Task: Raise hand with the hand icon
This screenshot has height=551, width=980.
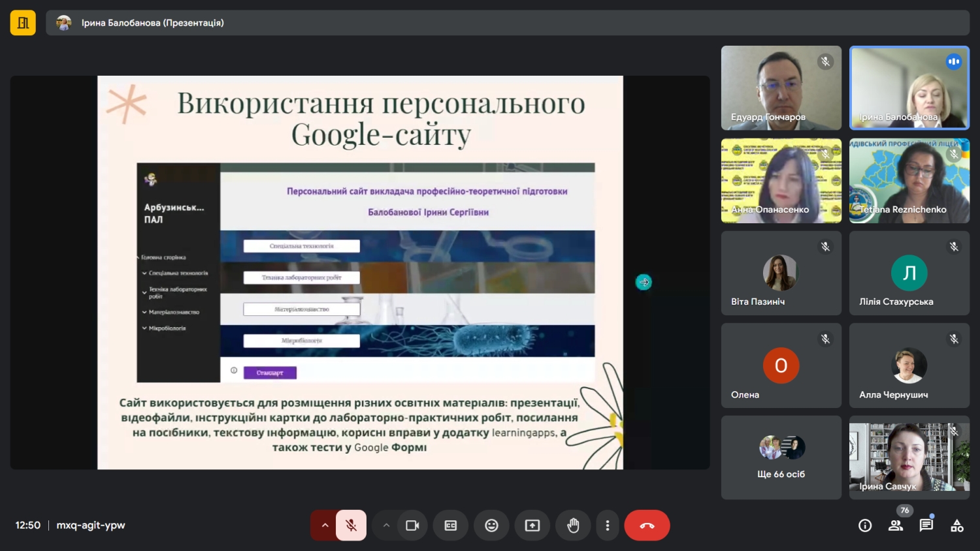Action: click(x=573, y=526)
